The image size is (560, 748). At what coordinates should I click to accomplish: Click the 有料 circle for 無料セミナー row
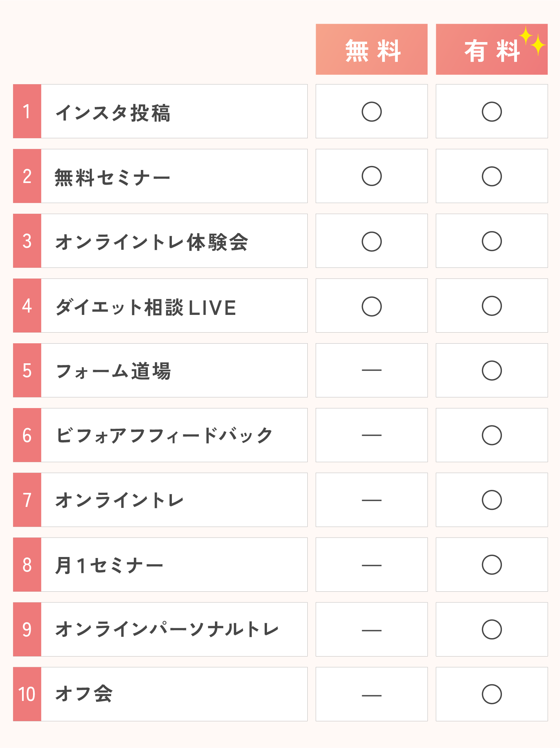pyautogui.click(x=491, y=176)
